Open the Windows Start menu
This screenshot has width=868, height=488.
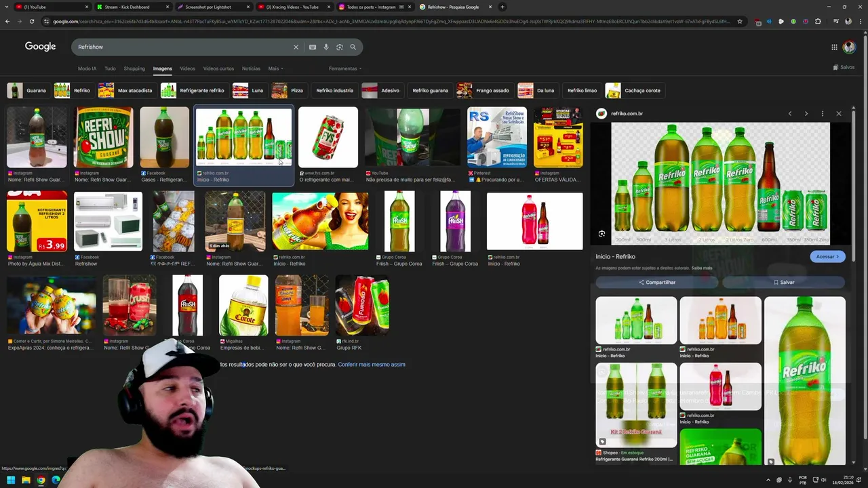pyautogui.click(x=11, y=481)
